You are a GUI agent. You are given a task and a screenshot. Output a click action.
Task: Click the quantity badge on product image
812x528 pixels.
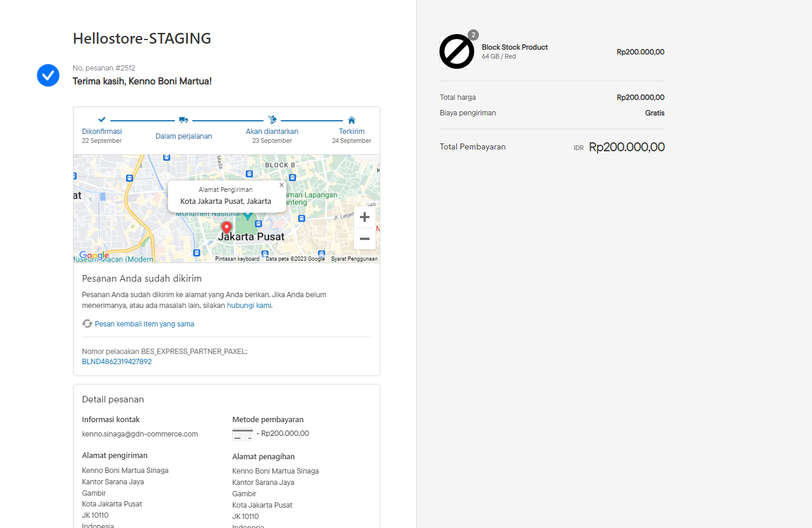click(473, 35)
